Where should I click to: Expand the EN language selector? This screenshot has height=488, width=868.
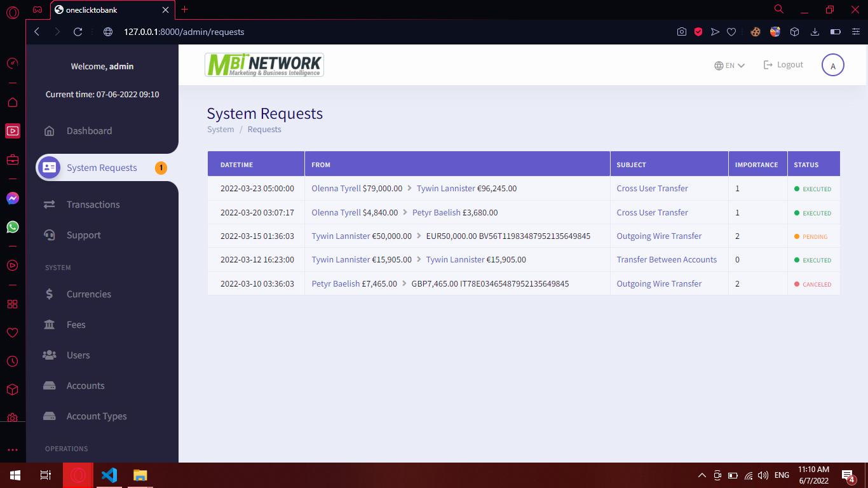729,65
